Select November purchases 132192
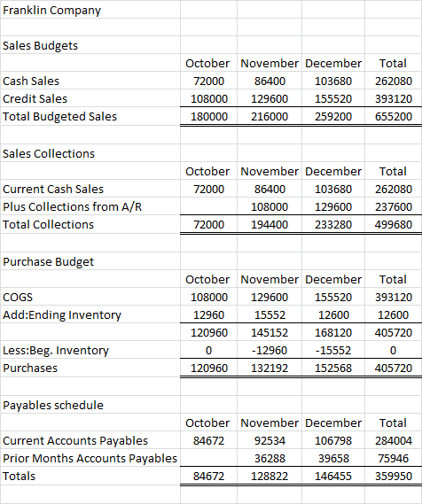Viewport: 422px width, 504px height. coord(270,368)
